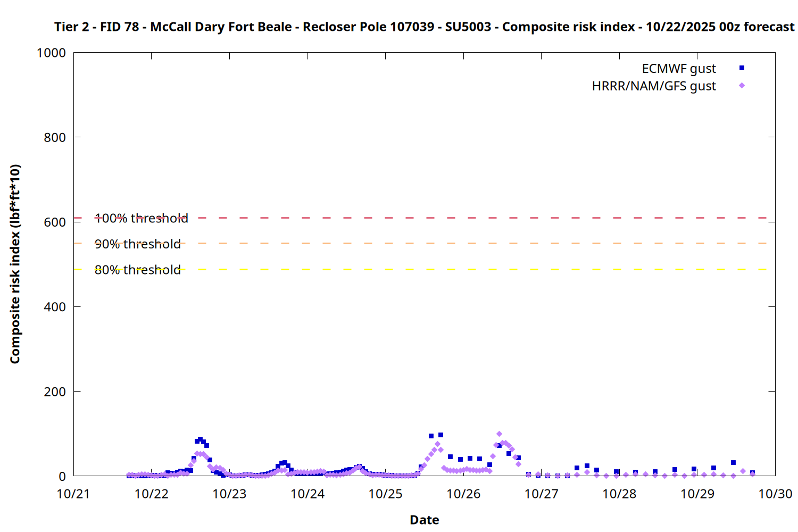
Task: Click the highest purple diamond data point
Action: click(x=499, y=434)
